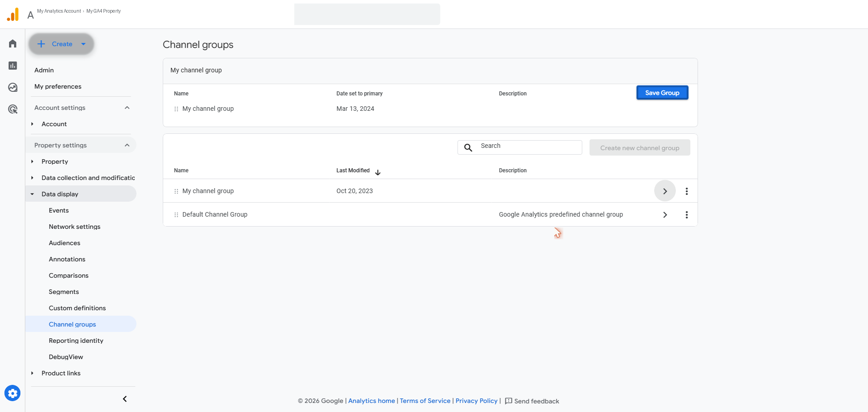868x412 pixels.
Task: Sort by Last Modified arrow
Action: pos(378,172)
